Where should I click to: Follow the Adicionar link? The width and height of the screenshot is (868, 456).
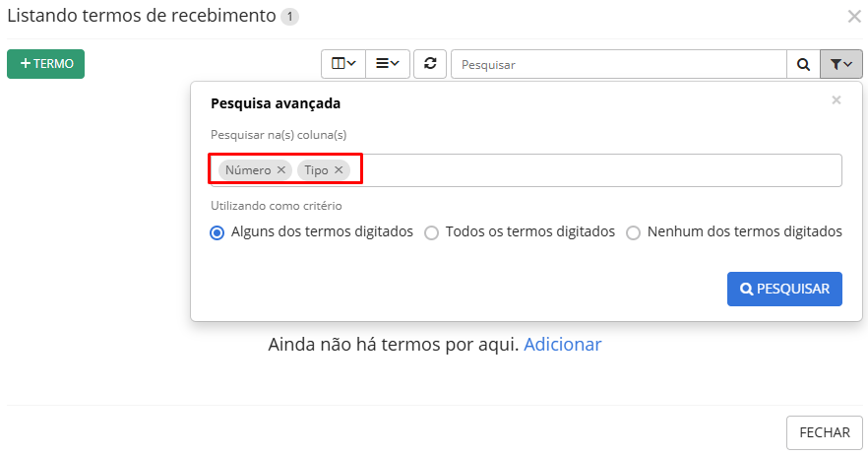(x=563, y=345)
